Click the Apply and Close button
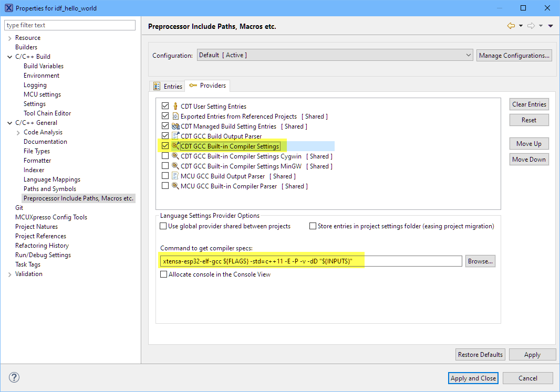Viewport: 560px width, 392px height. [473, 378]
